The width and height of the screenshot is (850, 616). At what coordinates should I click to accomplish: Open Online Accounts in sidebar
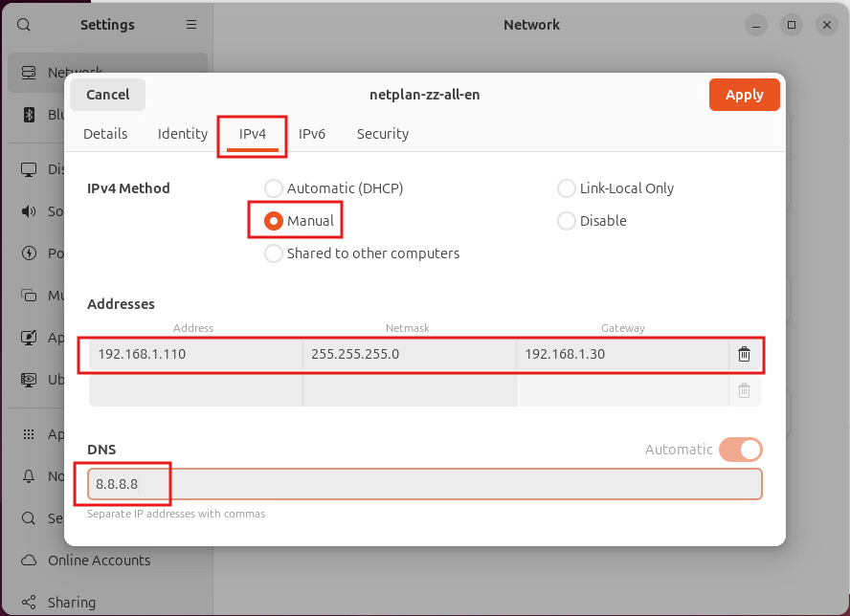[x=107, y=561]
